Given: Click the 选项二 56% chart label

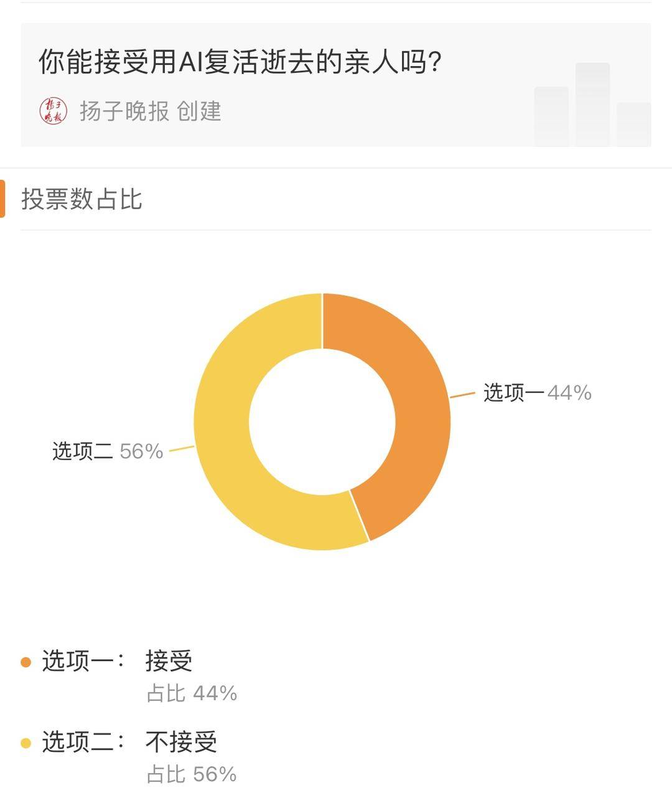Looking at the screenshot, I should pyautogui.click(x=108, y=451).
